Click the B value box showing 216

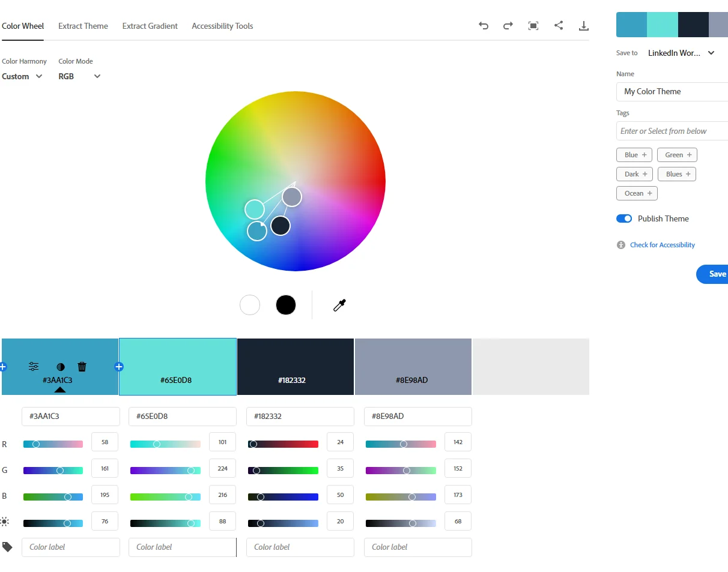click(222, 495)
